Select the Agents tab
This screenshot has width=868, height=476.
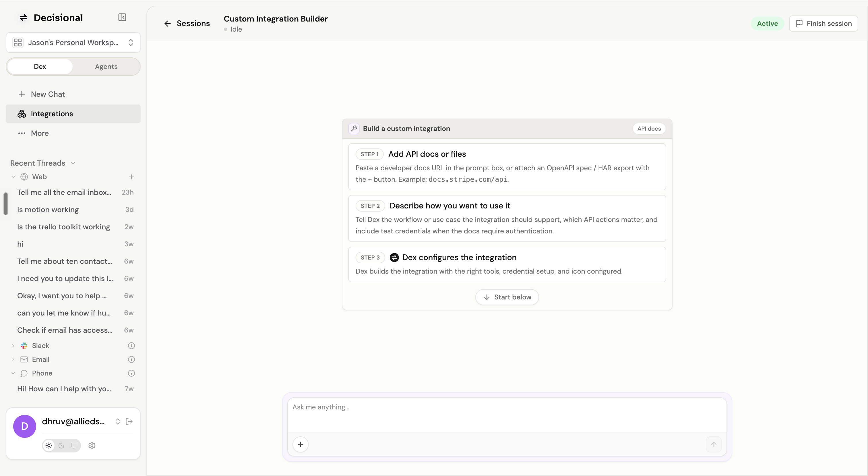106,66
